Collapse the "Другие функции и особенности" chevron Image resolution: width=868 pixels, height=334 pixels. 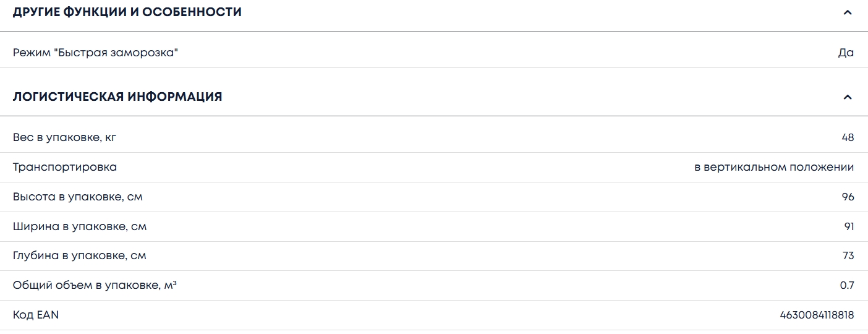click(x=848, y=12)
